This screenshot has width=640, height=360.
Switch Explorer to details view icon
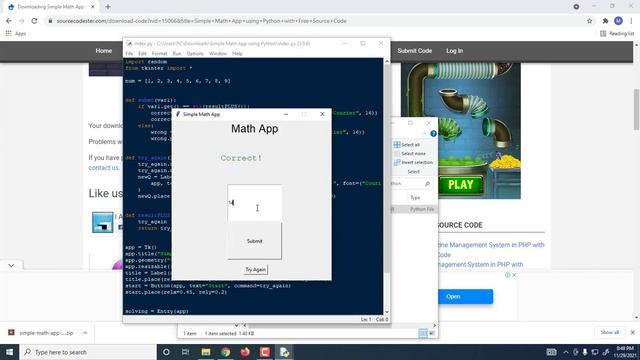[x=423, y=333]
